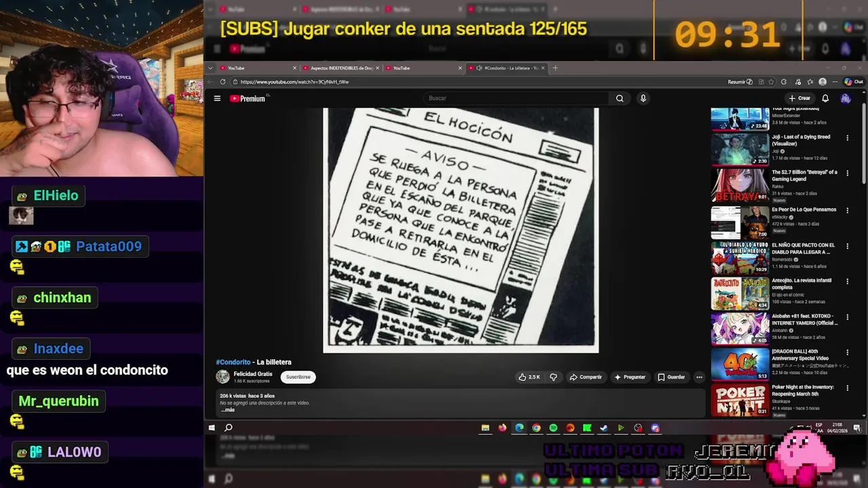The height and width of the screenshot is (488, 868).
Task: Open Felicidad Gratis channel avatar
Action: click(x=222, y=377)
